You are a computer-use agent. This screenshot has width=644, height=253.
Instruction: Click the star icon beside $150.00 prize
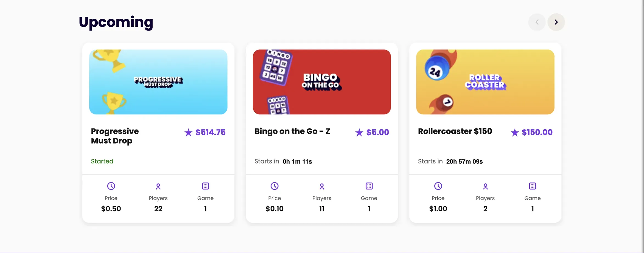(515, 133)
